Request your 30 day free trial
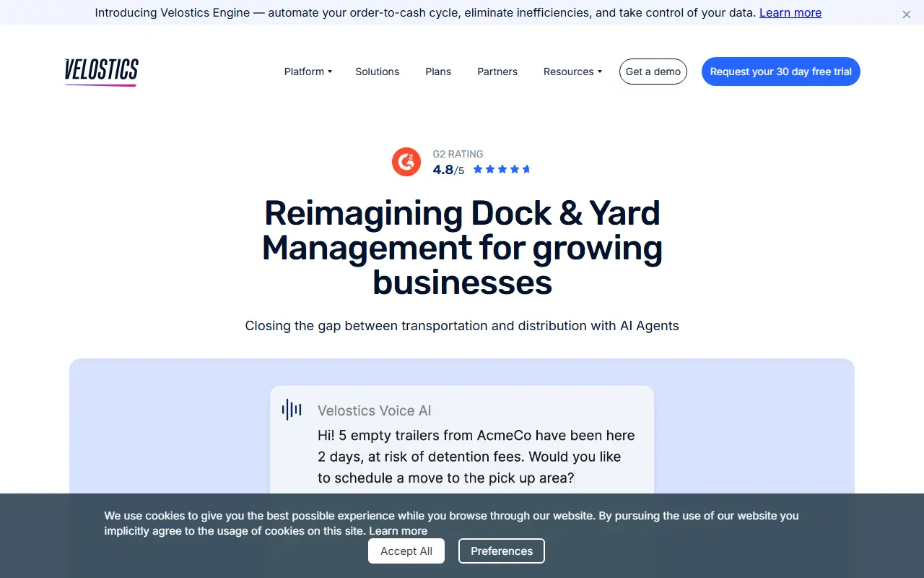 (781, 72)
